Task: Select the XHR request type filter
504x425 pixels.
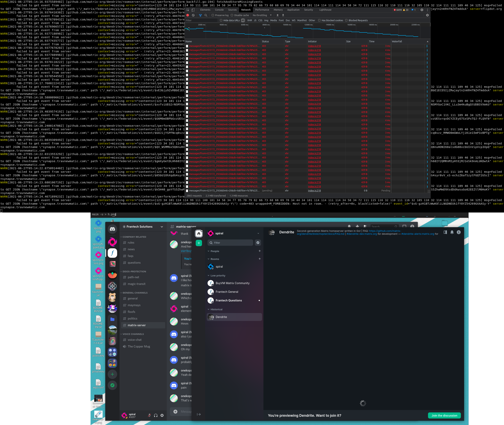Action: coord(249,20)
